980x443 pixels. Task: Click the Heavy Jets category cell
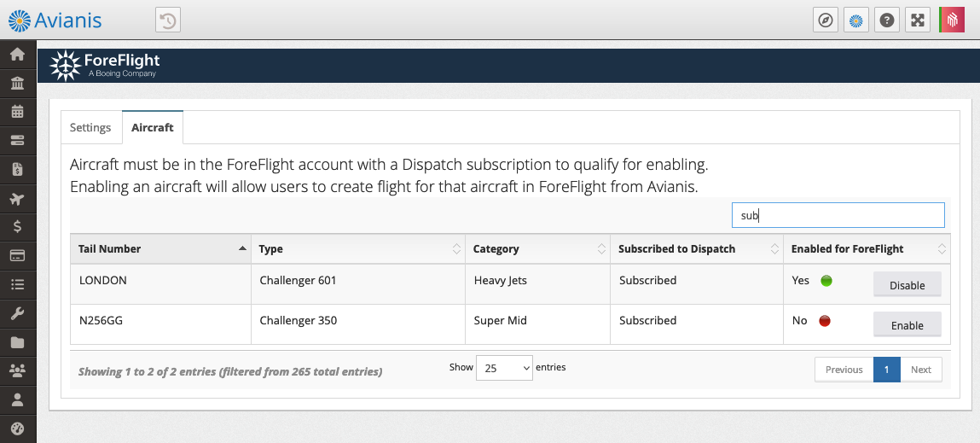click(537, 284)
